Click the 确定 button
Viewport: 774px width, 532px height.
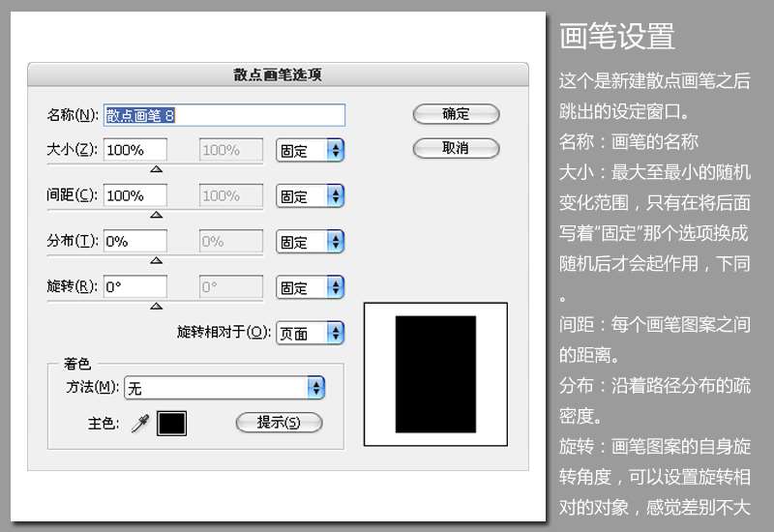point(456,114)
